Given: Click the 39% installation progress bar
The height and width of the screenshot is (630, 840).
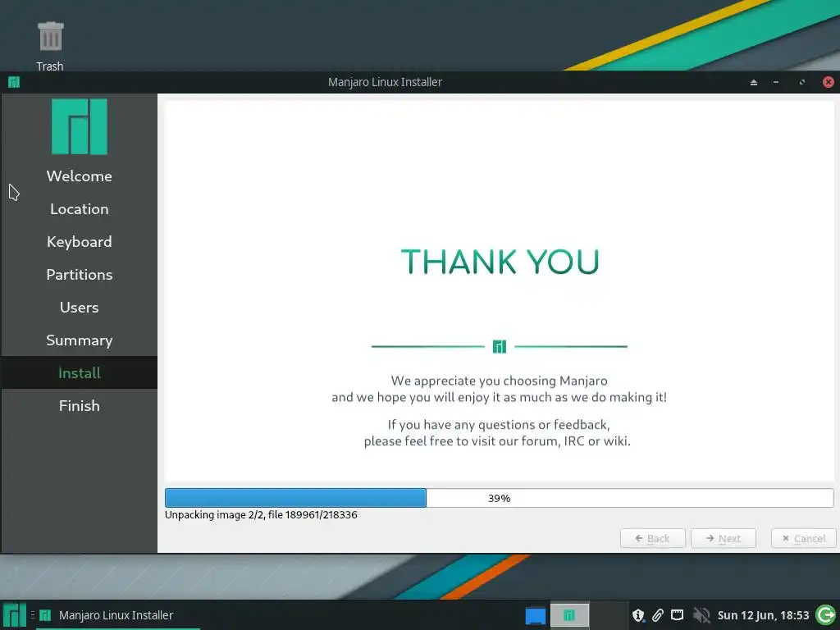Looking at the screenshot, I should coord(500,498).
